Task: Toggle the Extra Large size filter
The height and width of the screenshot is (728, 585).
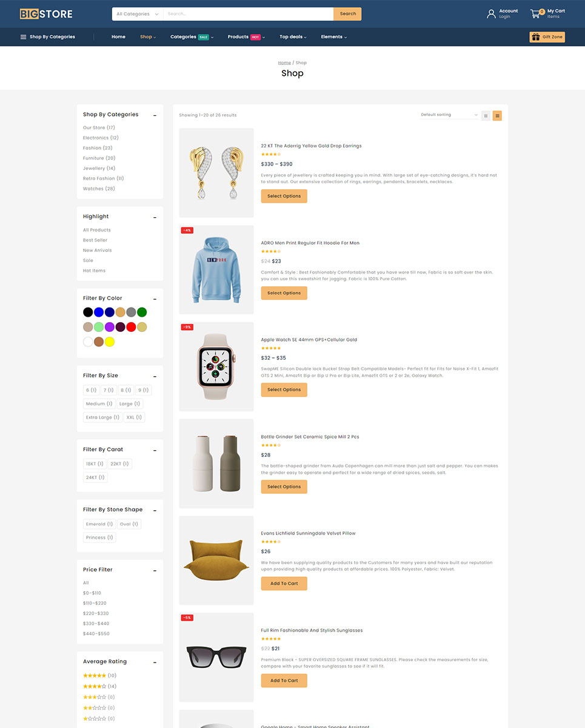Action: (x=102, y=417)
